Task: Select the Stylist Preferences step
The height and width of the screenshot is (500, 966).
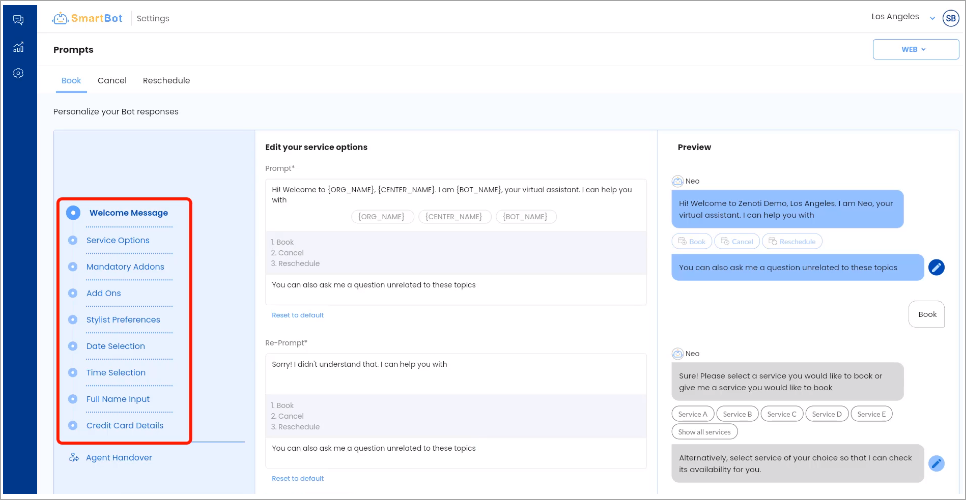Action: coord(123,320)
